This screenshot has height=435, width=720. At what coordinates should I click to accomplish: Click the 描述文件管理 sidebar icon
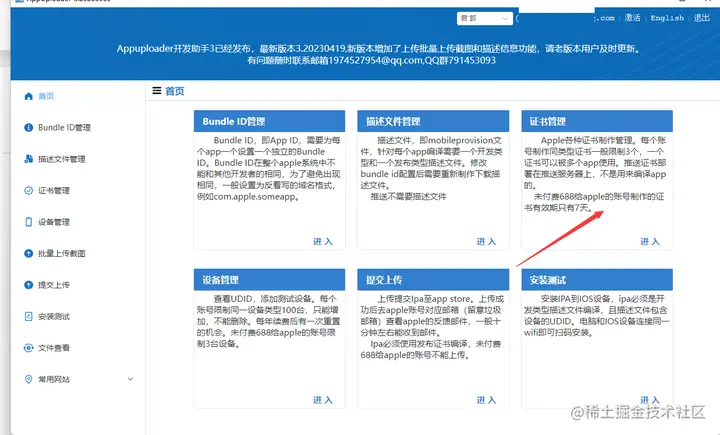[x=28, y=159]
